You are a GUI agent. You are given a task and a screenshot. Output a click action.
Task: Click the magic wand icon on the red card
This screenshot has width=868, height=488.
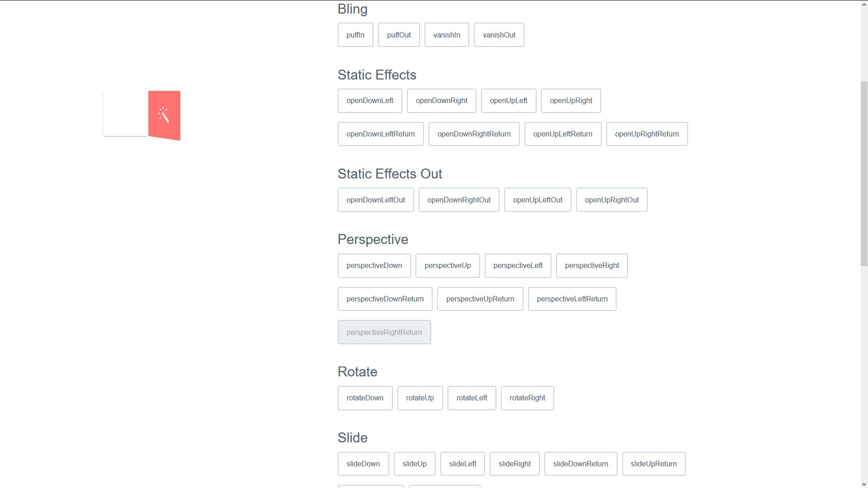coord(164,115)
